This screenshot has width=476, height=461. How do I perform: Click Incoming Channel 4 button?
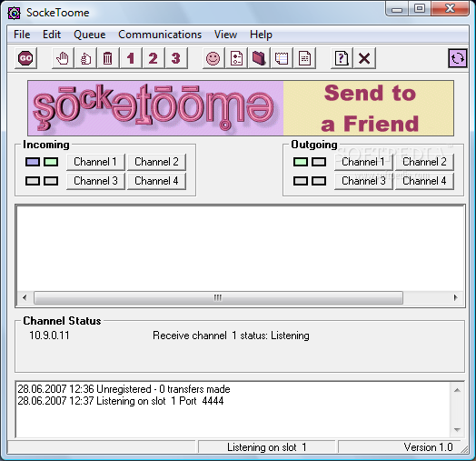[x=156, y=181]
